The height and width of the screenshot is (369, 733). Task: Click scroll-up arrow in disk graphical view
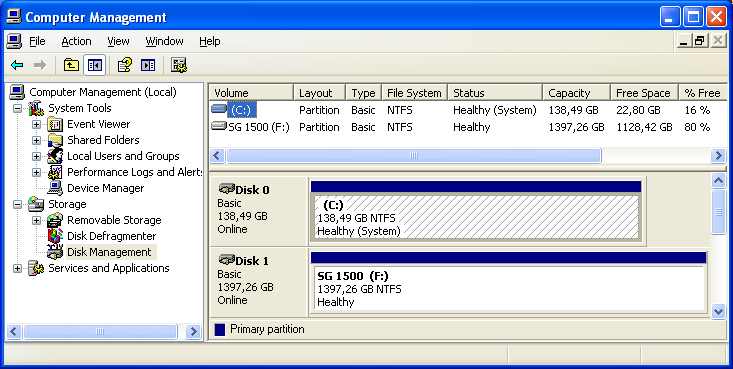click(x=719, y=180)
